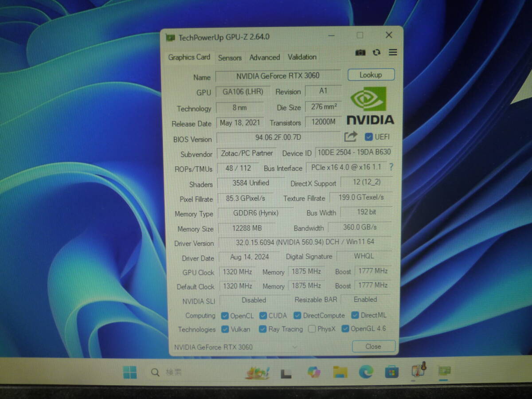The width and height of the screenshot is (532, 399).
Task: Toggle the Vulkan checkbox
Action: 225,329
